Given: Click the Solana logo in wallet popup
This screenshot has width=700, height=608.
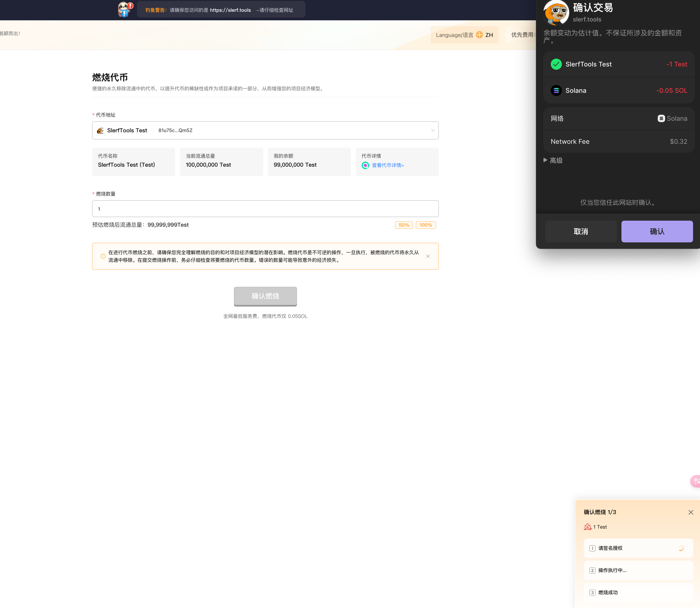Looking at the screenshot, I should tap(556, 91).
